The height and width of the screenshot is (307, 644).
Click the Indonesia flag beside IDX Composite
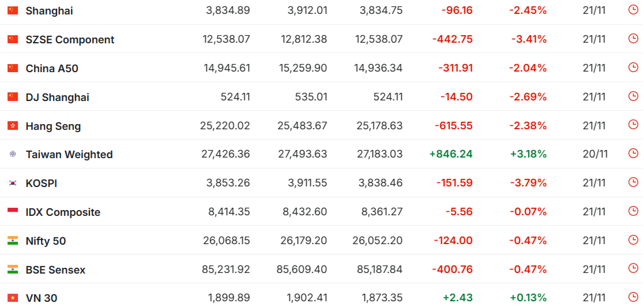point(13,212)
